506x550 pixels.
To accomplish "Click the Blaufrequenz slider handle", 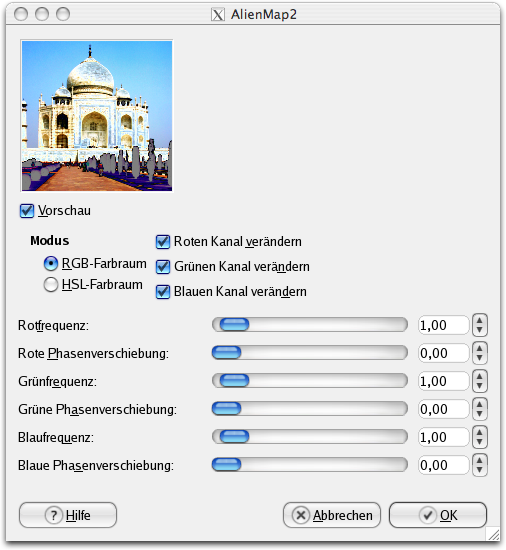I will (234, 437).
